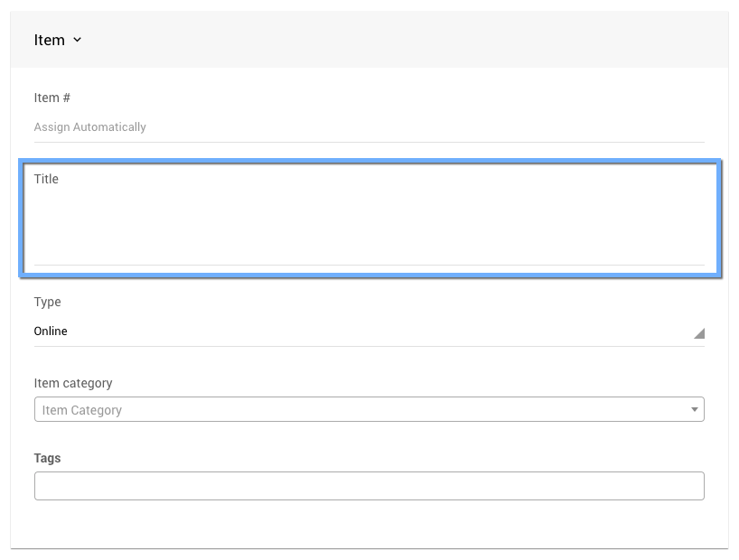Focus the Title text area
Screen dimensions: 739x560
(369, 226)
